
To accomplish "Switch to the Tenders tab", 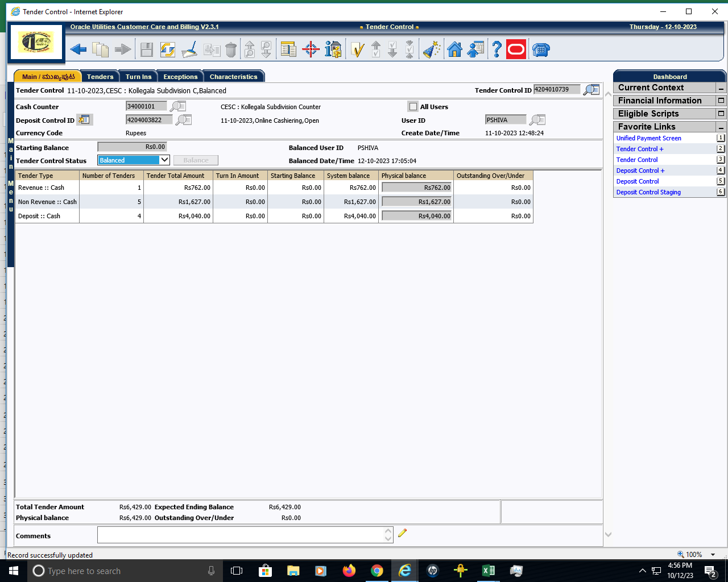I will 100,77.
